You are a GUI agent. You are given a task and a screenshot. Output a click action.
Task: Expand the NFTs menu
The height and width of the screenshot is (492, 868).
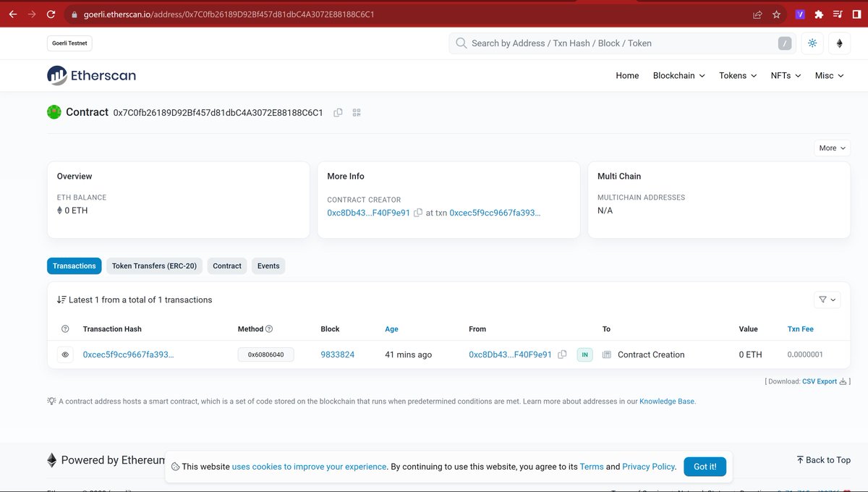pos(786,75)
